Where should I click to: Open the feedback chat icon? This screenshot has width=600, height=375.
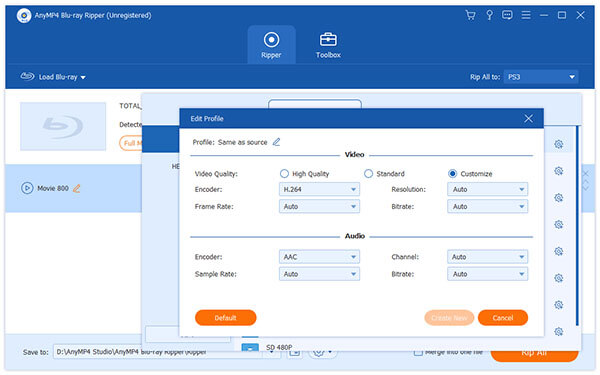pyautogui.click(x=507, y=15)
